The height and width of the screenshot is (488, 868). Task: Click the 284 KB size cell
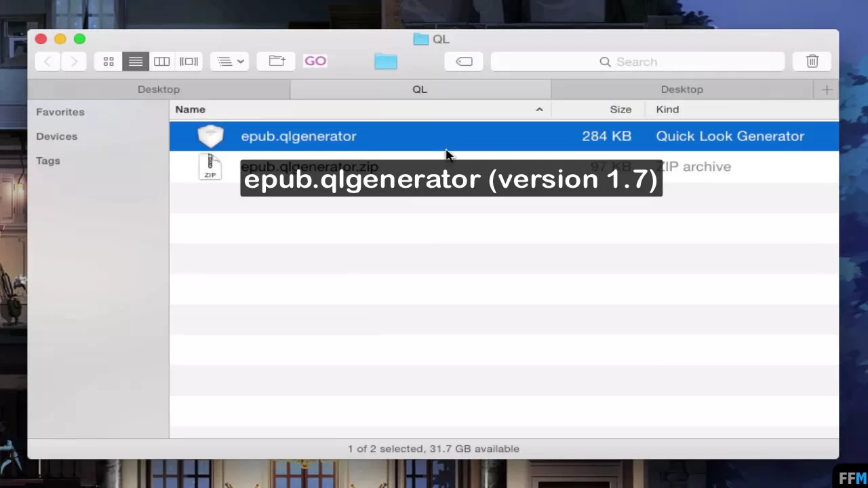click(x=607, y=136)
